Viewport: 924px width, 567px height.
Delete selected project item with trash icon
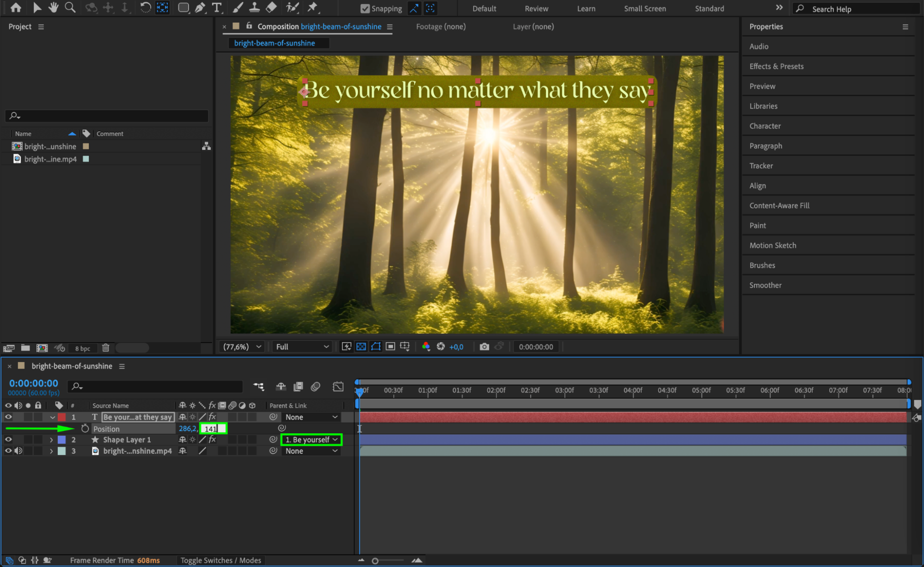click(106, 348)
